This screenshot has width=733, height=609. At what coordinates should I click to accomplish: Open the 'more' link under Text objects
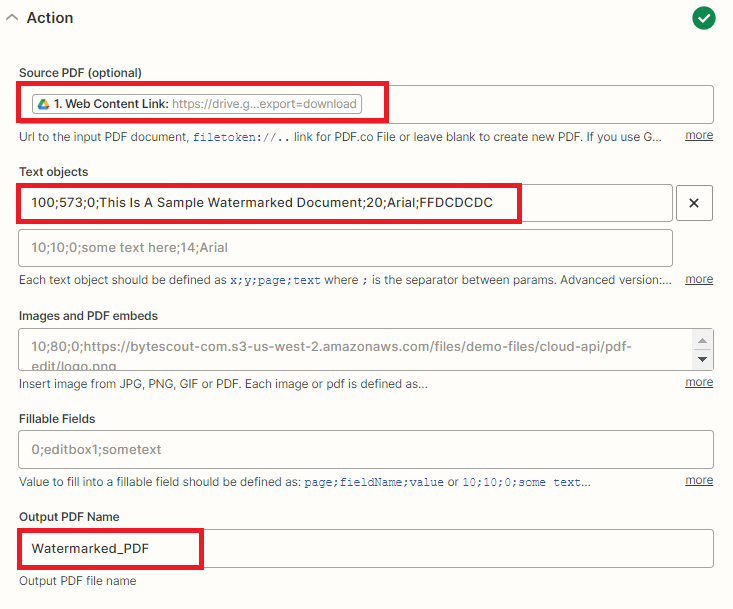point(699,279)
